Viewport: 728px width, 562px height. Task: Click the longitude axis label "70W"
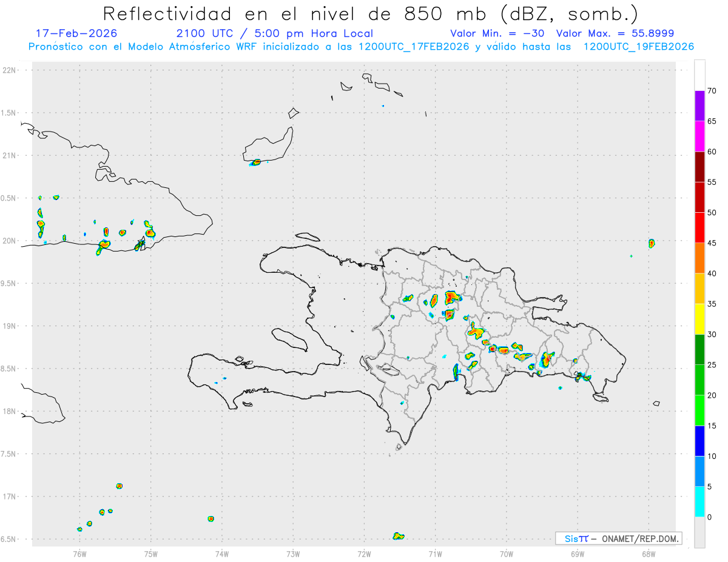point(507,554)
